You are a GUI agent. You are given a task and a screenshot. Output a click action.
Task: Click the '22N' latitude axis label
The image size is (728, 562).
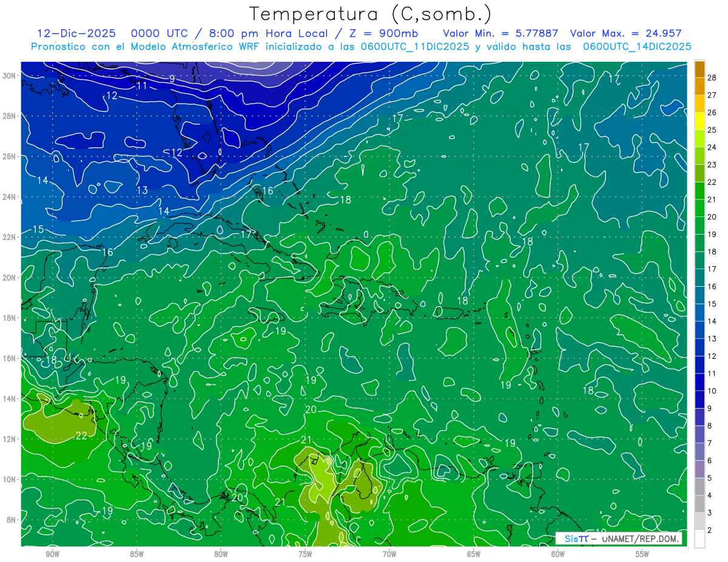coord(9,237)
